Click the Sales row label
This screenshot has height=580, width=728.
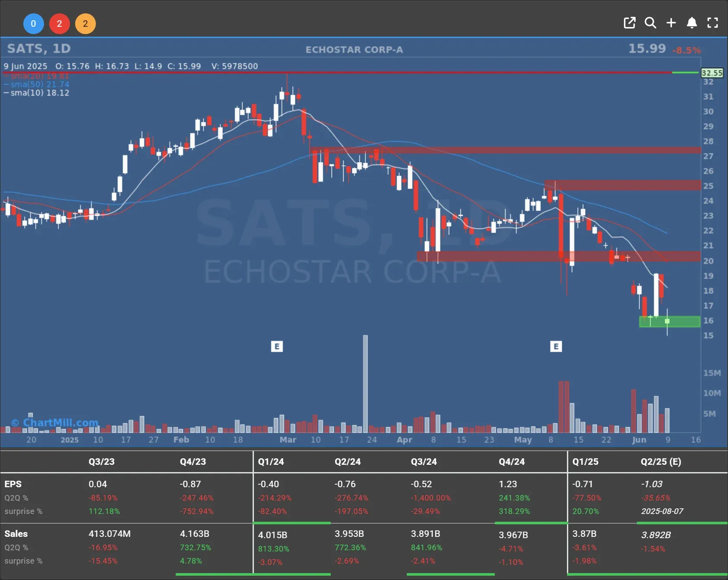[x=16, y=534]
